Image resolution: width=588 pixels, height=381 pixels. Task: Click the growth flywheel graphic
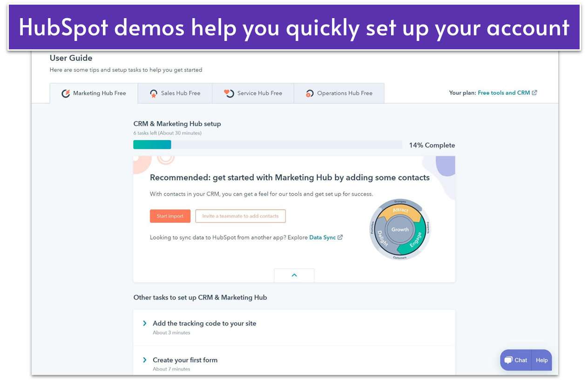coord(400,229)
